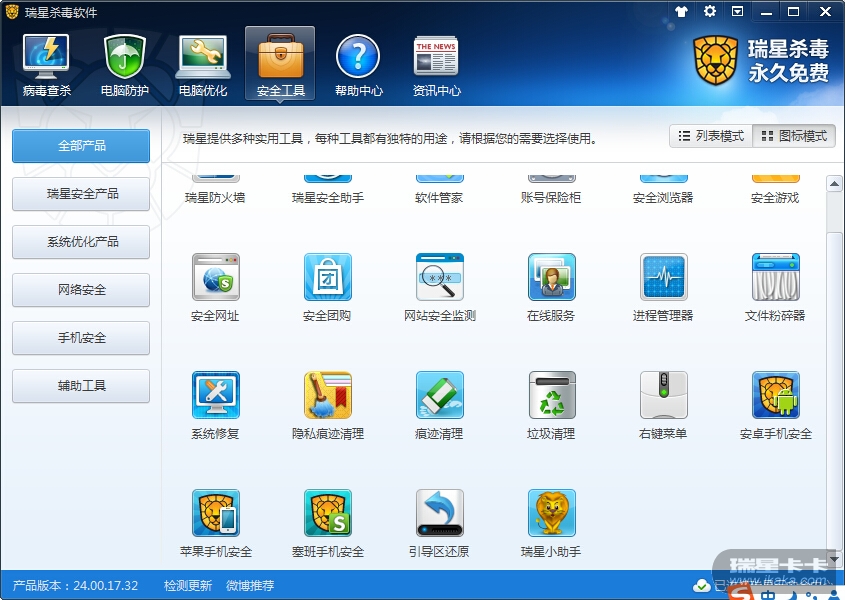Open the 电脑优化 optimization section
845x600 pixels.
(x=203, y=65)
